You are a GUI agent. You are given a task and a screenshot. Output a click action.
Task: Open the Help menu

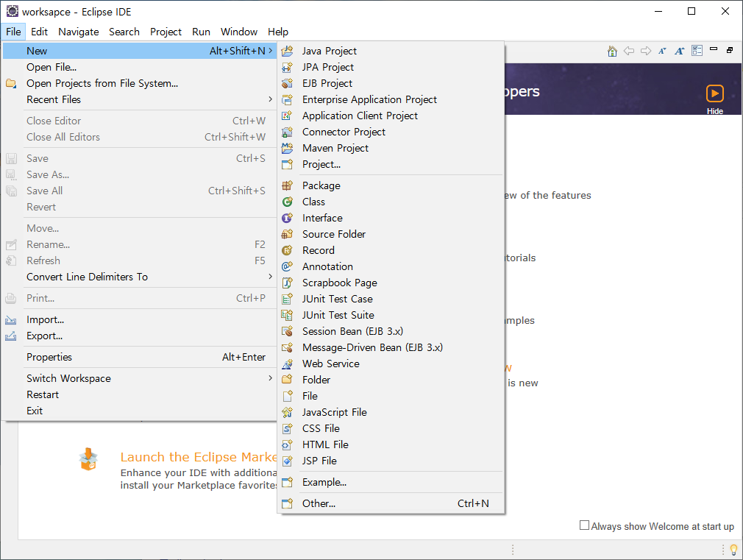pos(277,32)
